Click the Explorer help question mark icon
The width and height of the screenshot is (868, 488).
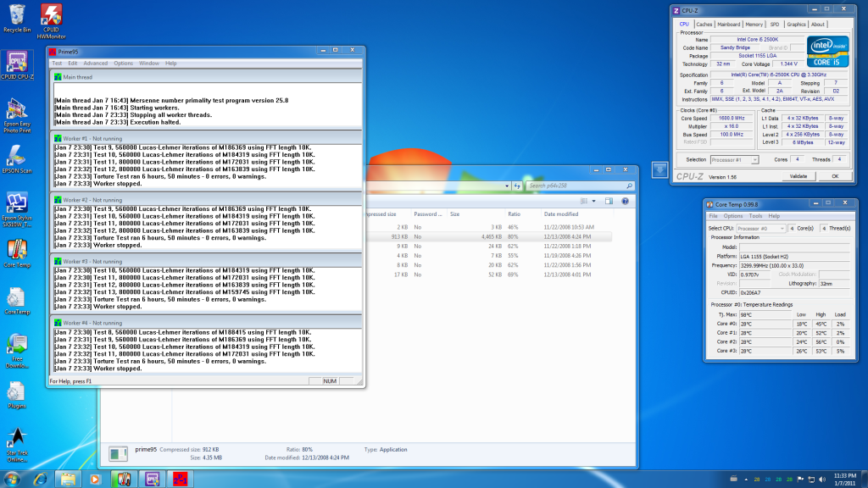(625, 202)
